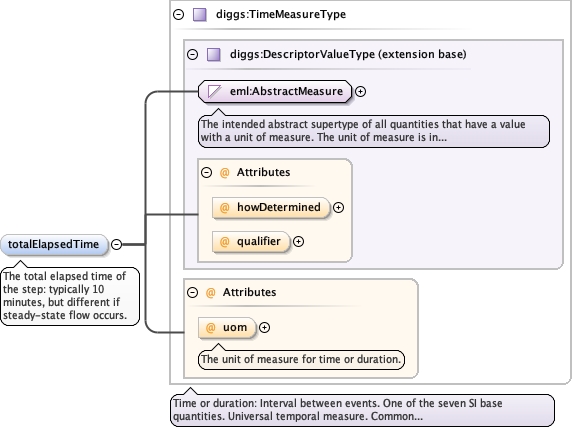Click the 'intended abstract supertype' annotation
This screenshot has height=430, width=573.
pos(374,131)
